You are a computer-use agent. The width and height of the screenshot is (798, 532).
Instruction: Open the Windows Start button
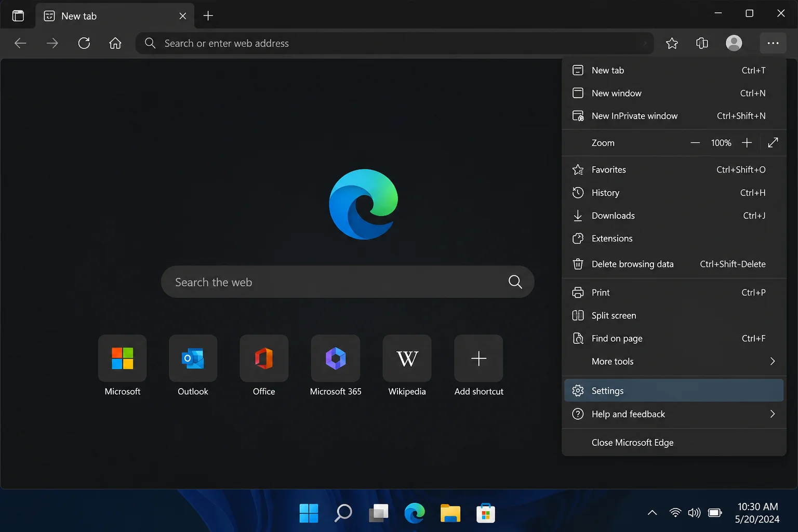(309, 513)
